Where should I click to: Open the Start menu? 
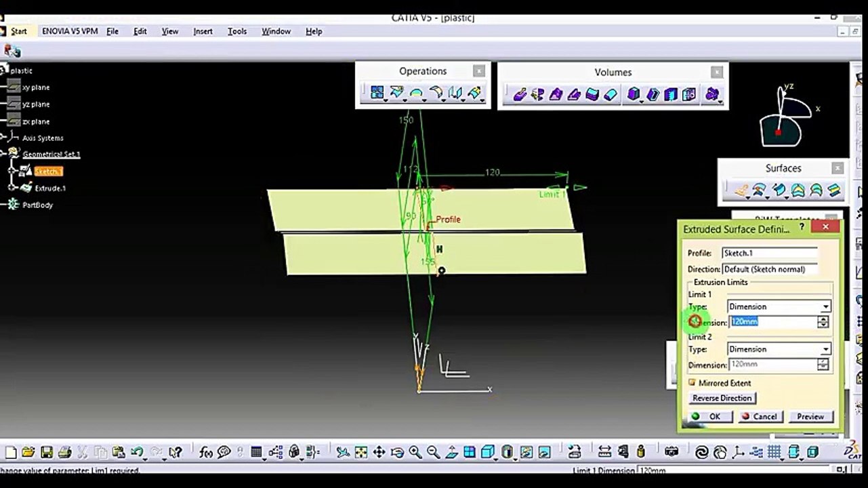point(19,31)
